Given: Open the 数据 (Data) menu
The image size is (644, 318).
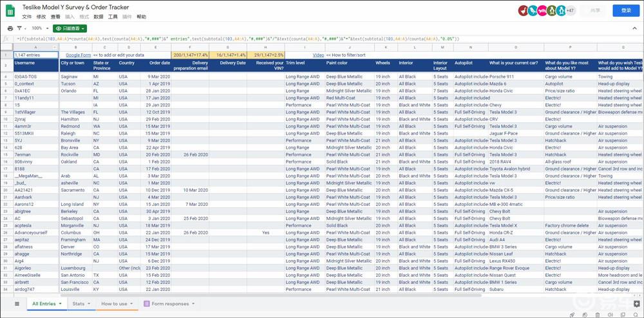Looking at the screenshot, I should [x=99, y=17].
